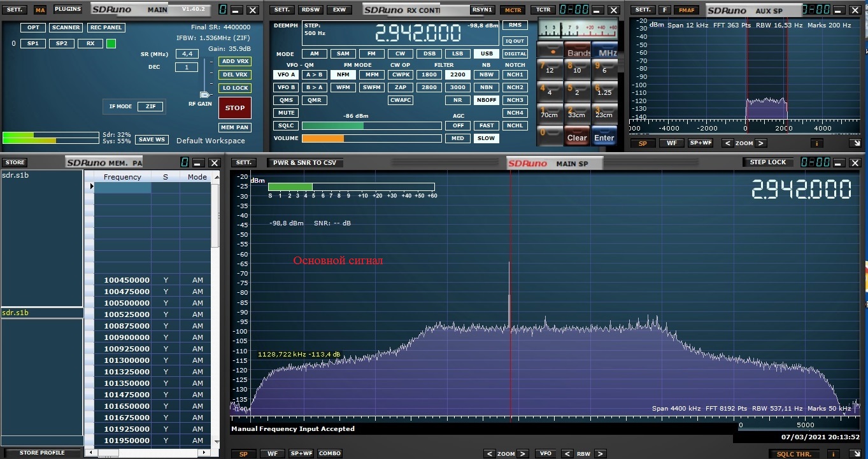Tap keypad key 1 labeled 70cm
Screen dimensions: 868x459
coord(550,114)
